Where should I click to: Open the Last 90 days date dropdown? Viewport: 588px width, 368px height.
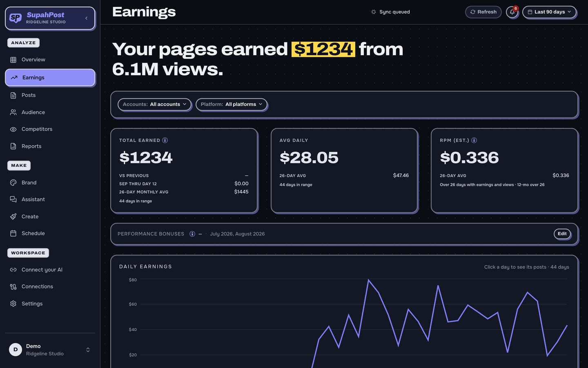[549, 12]
